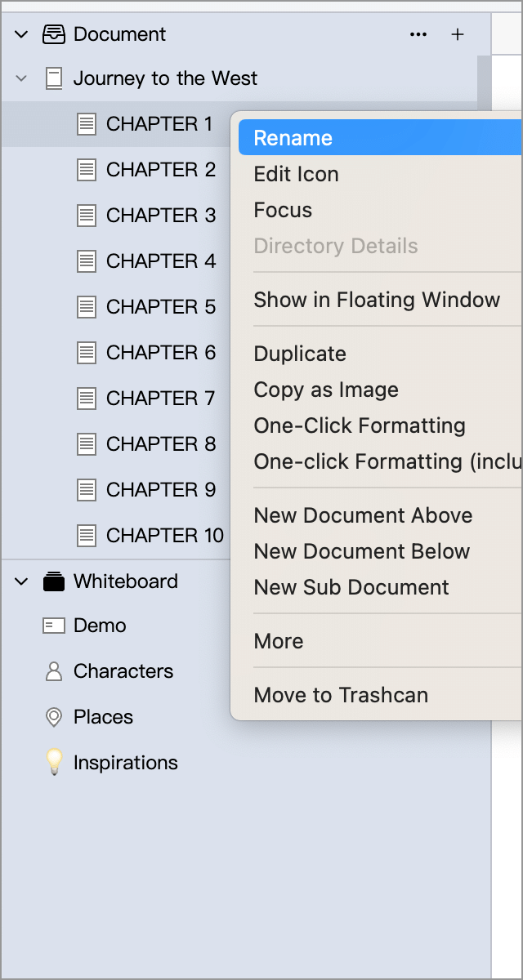Add a new document with the plus icon
Viewport: 523px width, 980px height.
coord(458,34)
